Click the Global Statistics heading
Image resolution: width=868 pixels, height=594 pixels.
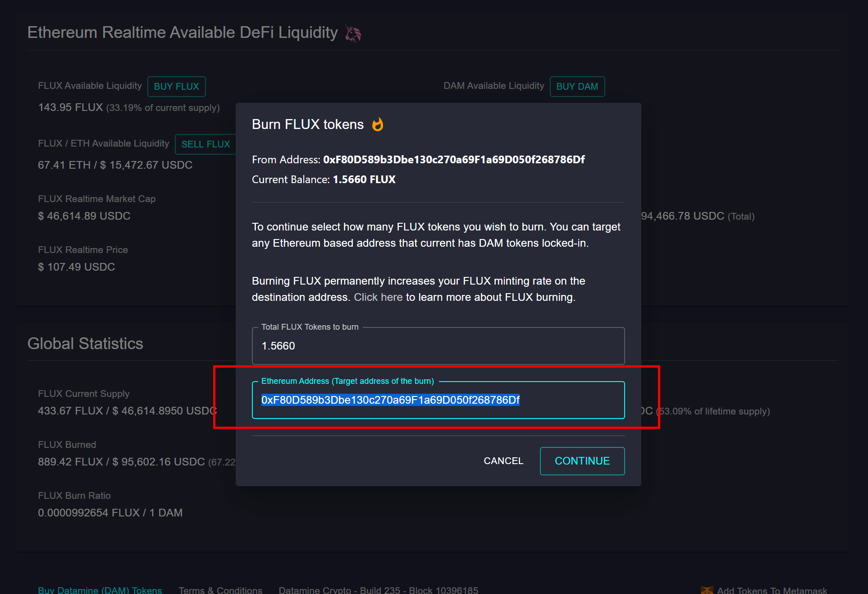pyautogui.click(x=85, y=344)
